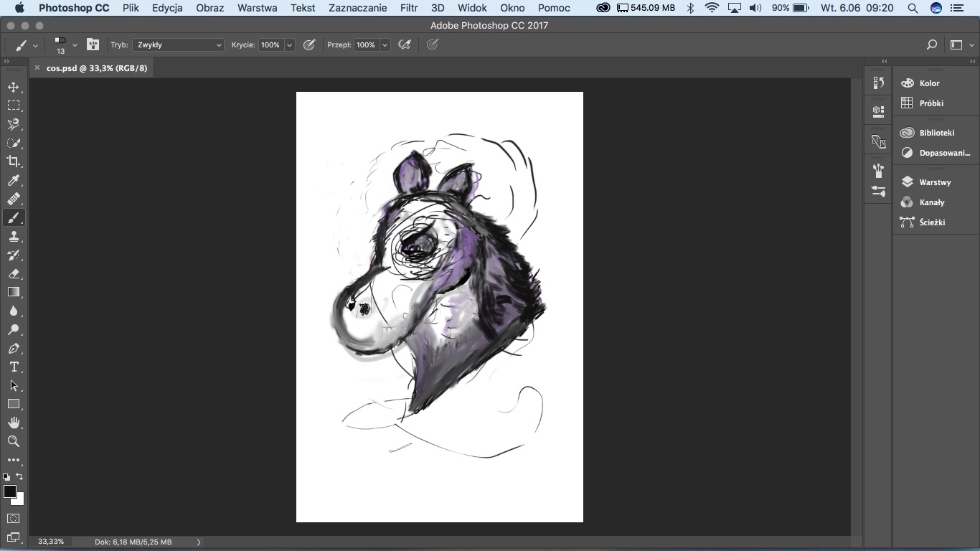Viewport: 980px width, 551px height.
Task: Open the Warstwy panel
Action: (x=935, y=182)
